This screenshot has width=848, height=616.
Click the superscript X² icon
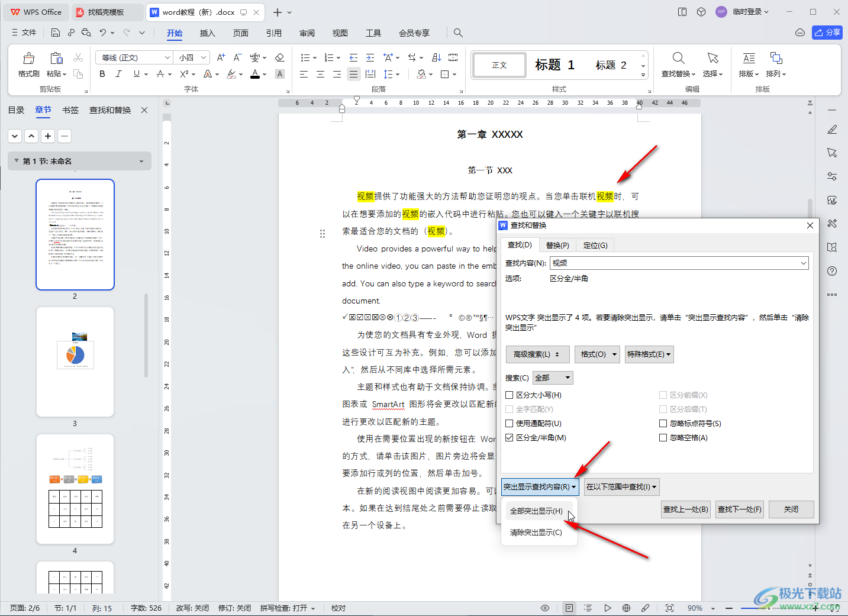coord(185,74)
